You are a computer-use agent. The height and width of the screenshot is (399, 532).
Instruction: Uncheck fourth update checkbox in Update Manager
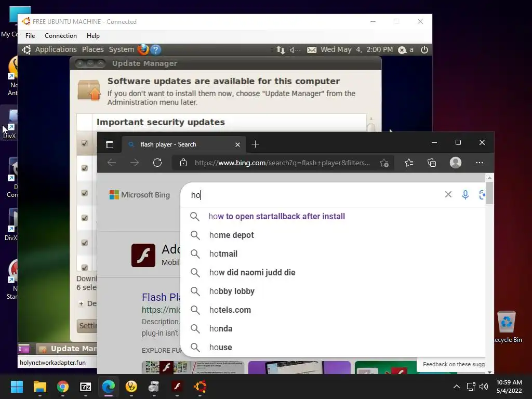(x=85, y=218)
